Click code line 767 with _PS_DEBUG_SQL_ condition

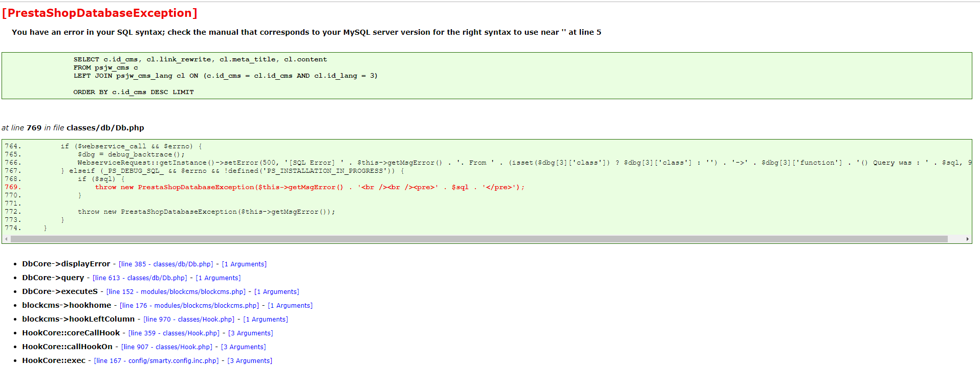233,171
